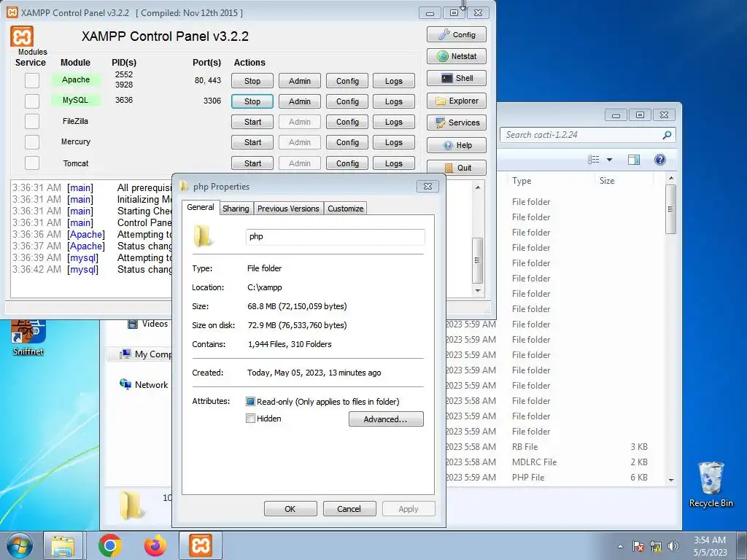Image resolution: width=747 pixels, height=560 pixels.
Task: Click the XAMPP log scroll-up arrow
Action: (478, 187)
